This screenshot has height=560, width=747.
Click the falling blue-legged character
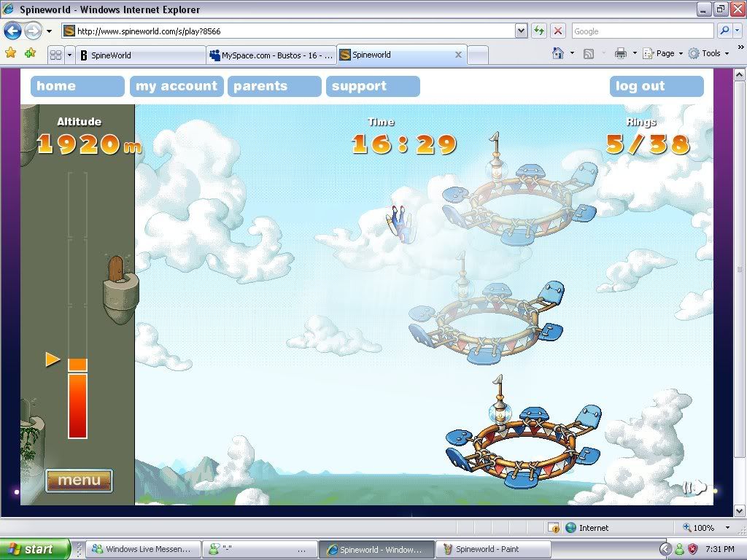(x=400, y=224)
